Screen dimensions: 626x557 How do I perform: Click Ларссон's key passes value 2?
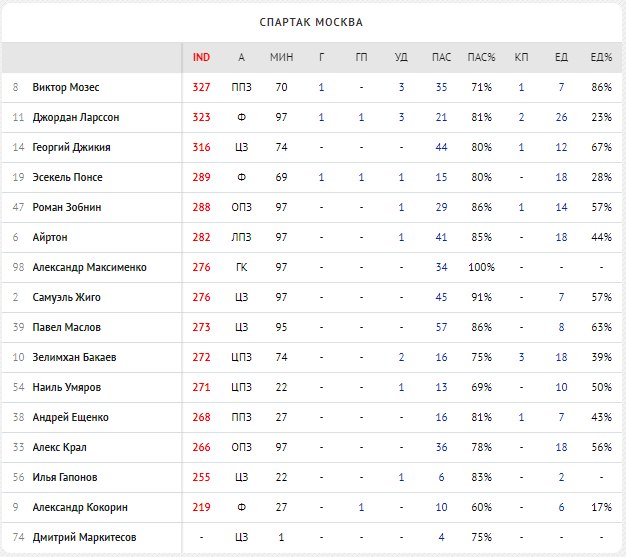(521, 117)
